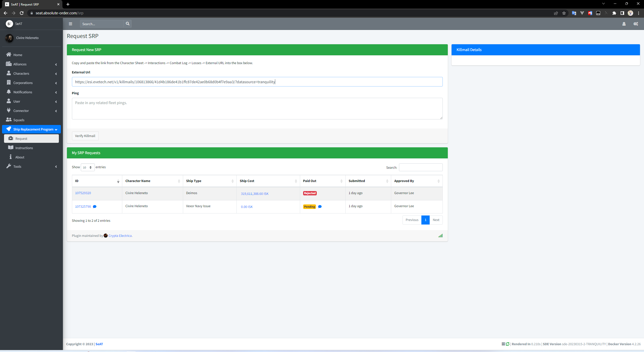Click the hamburger sidebar toggle icon
644x352 pixels.
[70, 24]
